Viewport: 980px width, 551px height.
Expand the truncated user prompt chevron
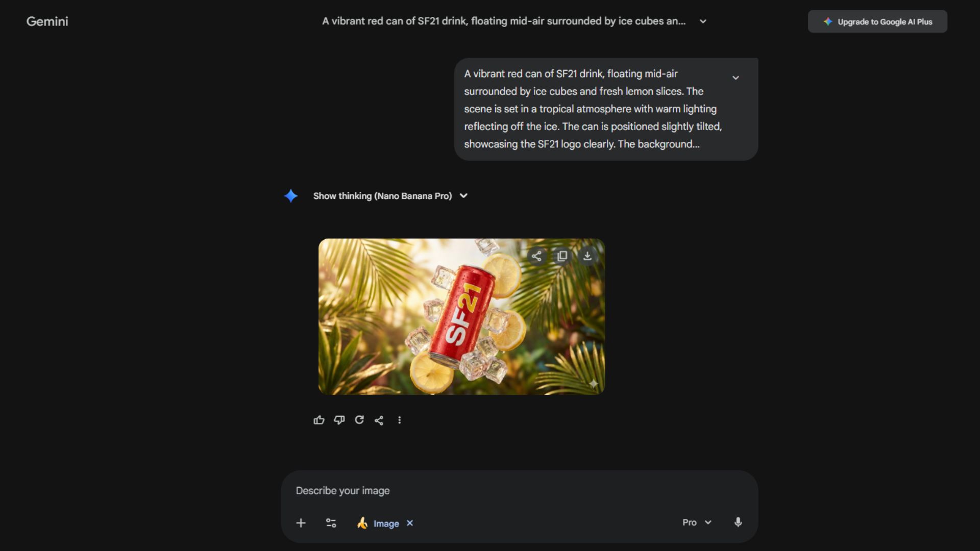pos(736,78)
